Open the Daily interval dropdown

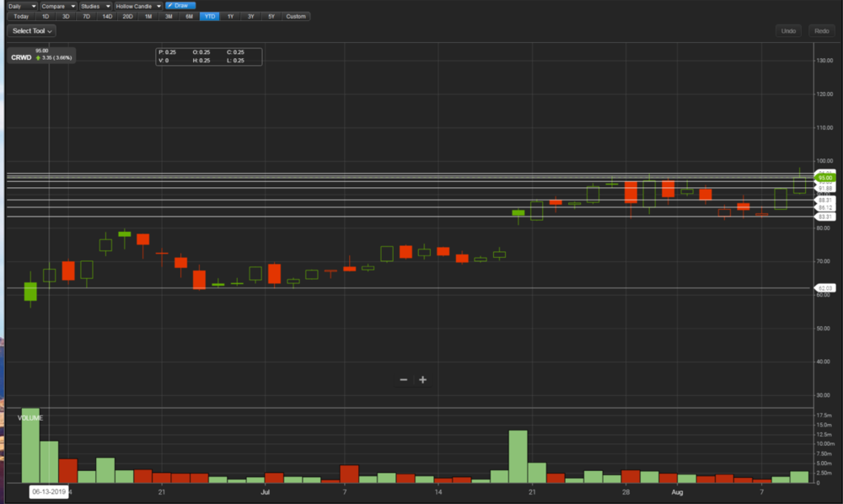tap(23, 6)
